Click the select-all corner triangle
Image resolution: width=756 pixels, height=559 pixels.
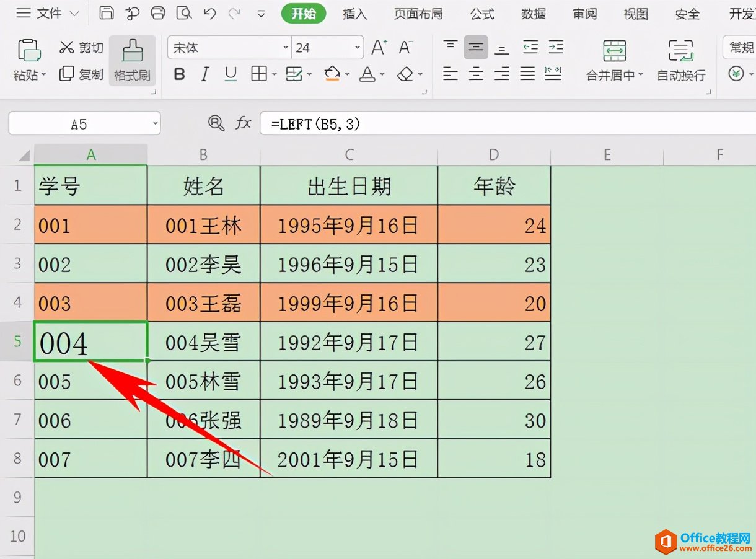pyautogui.click(x=24, y=156)
